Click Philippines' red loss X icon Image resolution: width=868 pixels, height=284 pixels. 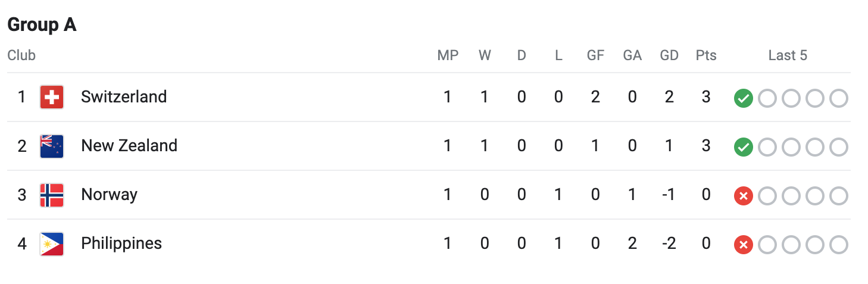point(743,245)
